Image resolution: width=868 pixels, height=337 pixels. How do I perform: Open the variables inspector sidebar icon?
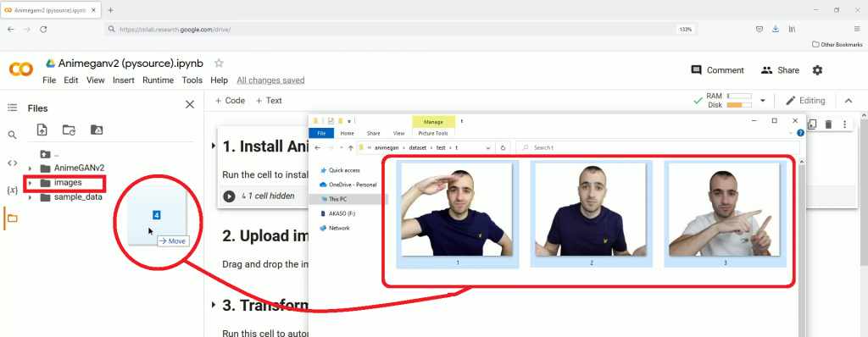tap(12, 190)
